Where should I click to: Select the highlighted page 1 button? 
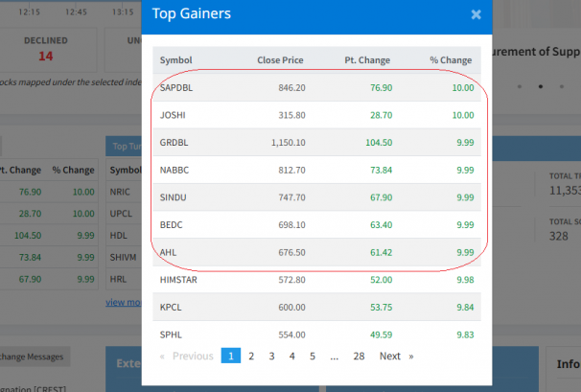point(230,356)
